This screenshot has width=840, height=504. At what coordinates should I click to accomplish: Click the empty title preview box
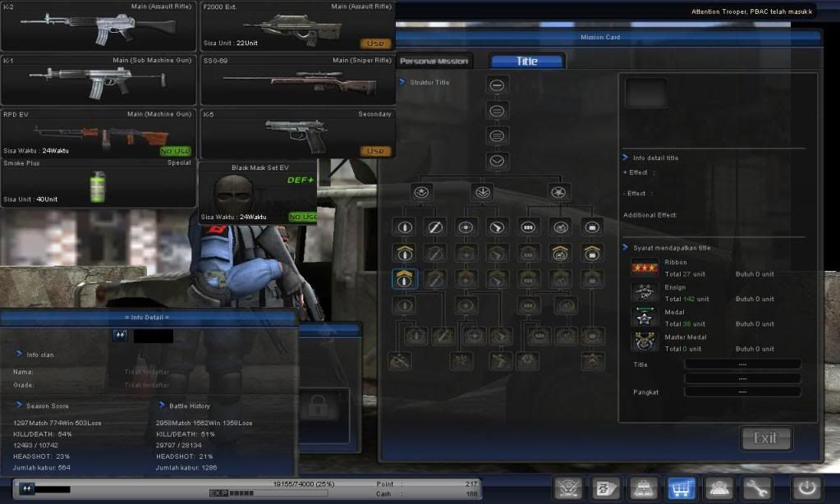[x=646, y=92]
